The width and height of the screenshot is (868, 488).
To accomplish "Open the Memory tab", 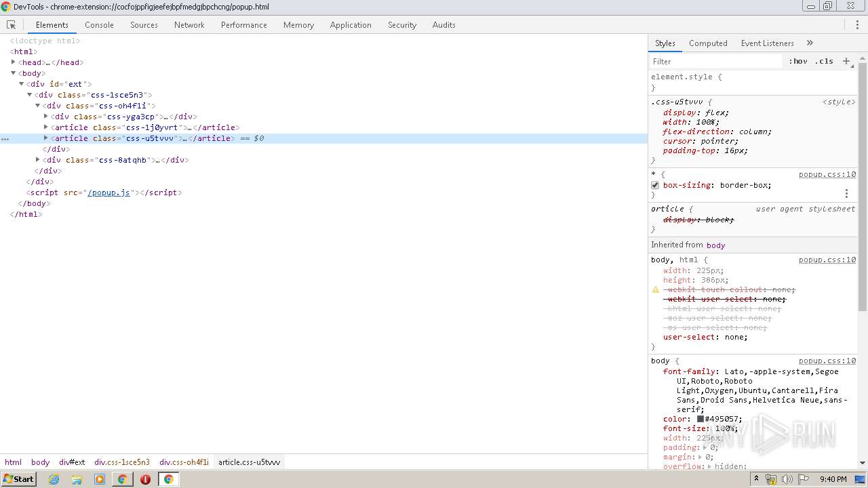I will coord(298,24).
